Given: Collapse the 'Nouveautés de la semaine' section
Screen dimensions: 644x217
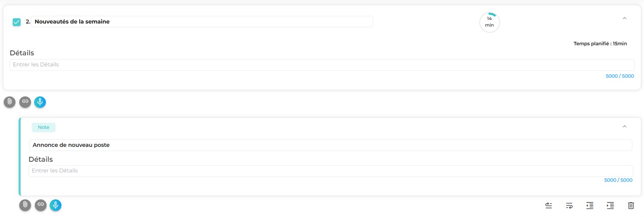Looking at the screenshot, I should (x=624, y=19).
